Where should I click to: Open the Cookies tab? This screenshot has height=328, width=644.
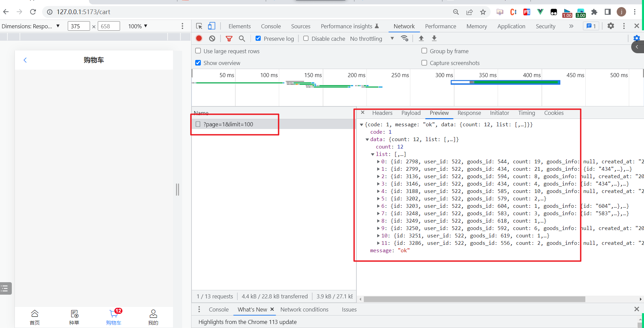[554, 113]
